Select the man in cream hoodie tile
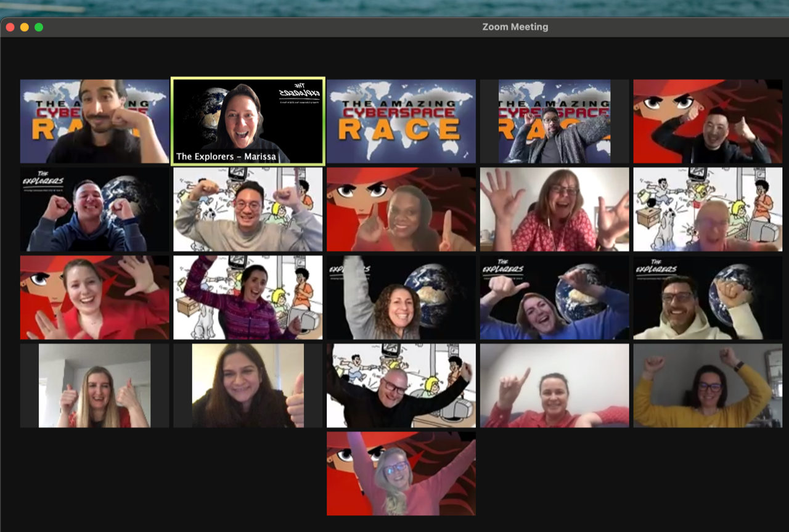The image size is (789, 532). click(x=708, y=298)
